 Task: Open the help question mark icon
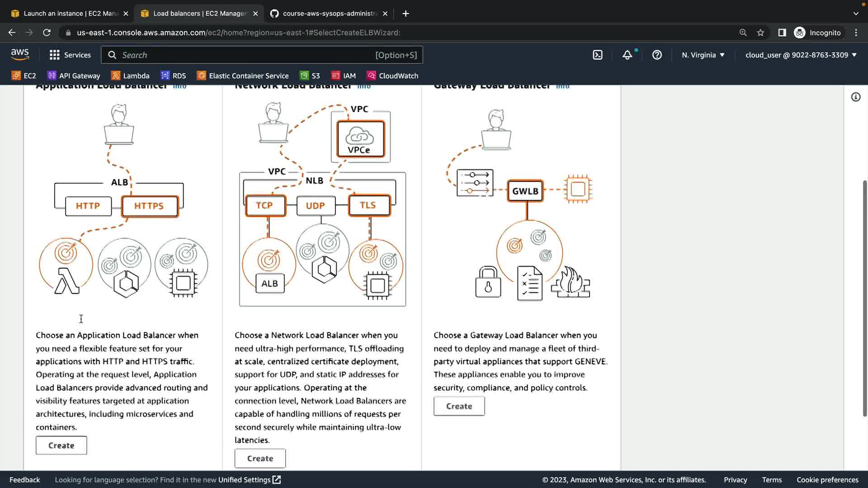[x=657, y=55]
